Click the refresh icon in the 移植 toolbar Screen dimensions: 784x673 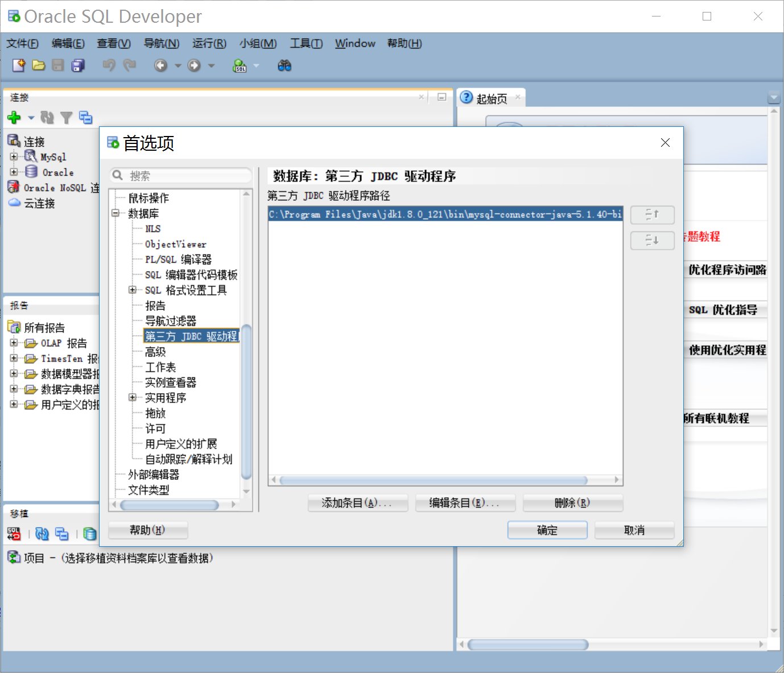(42, 534)
